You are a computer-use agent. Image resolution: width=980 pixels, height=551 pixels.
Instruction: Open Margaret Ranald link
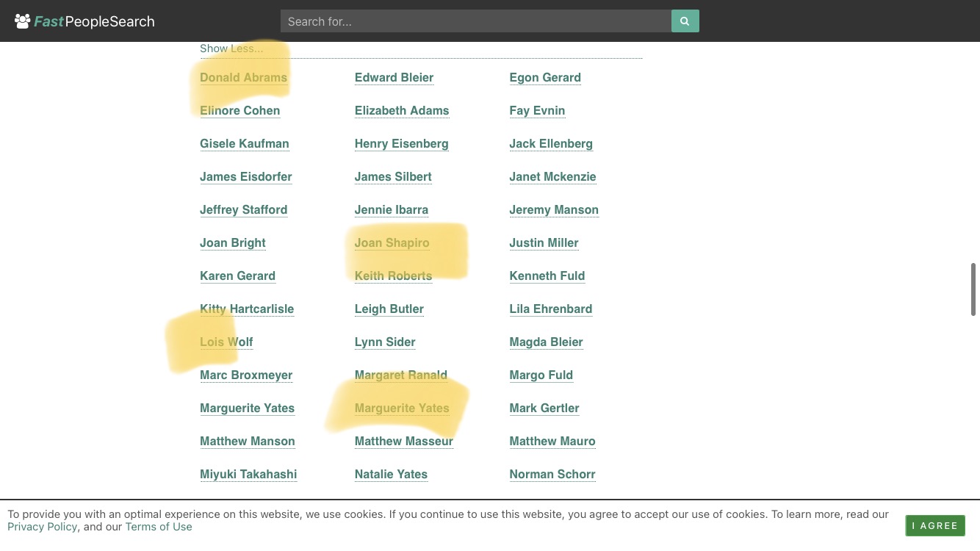(x=400, y=375)
